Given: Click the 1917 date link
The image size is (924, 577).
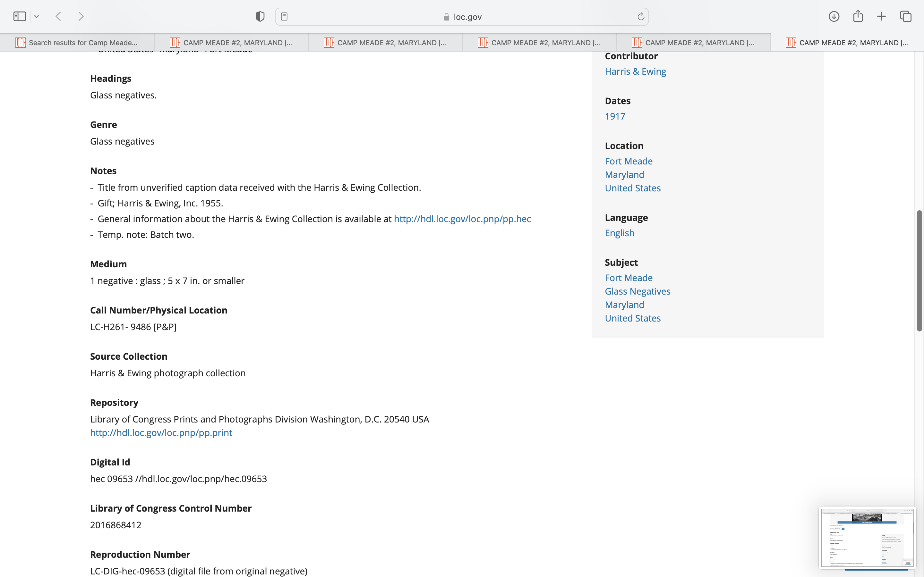Looking at the screenshot, I should pos(615,116).
